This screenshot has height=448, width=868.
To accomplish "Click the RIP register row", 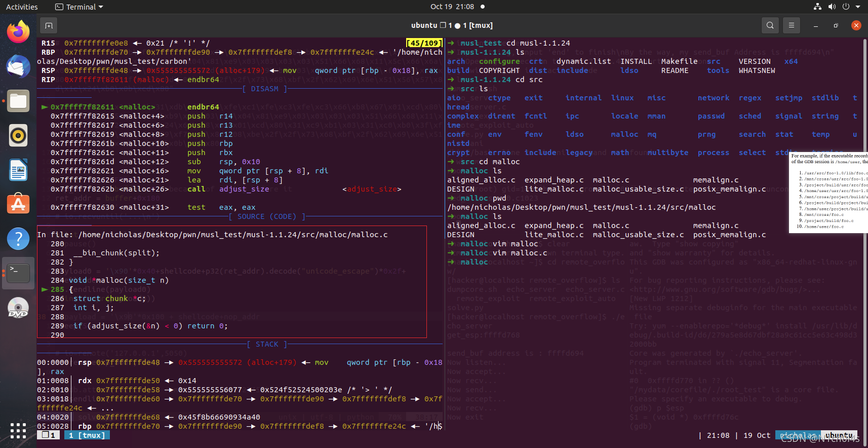I will 130,80.
